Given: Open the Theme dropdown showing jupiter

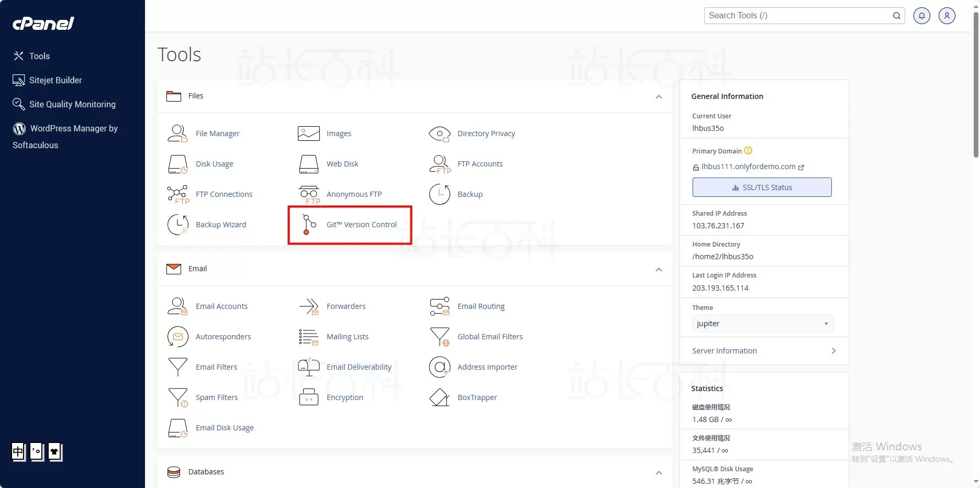Looking at the screenshot, I should (762, 324).
